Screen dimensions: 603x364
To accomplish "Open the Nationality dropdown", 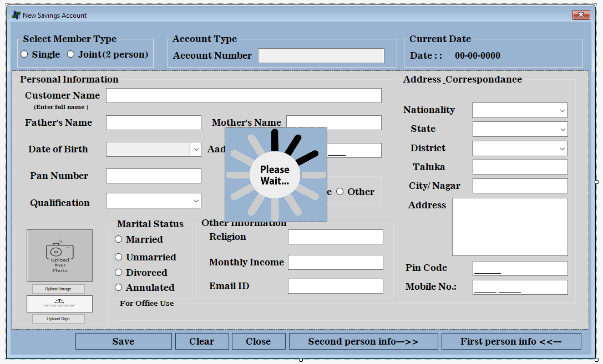I will click(563, 111).
